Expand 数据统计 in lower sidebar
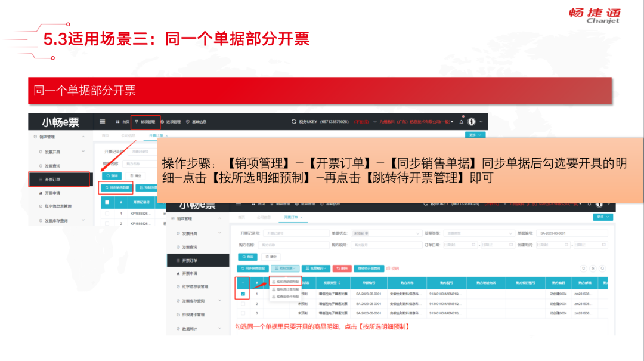 pos(220,329)
